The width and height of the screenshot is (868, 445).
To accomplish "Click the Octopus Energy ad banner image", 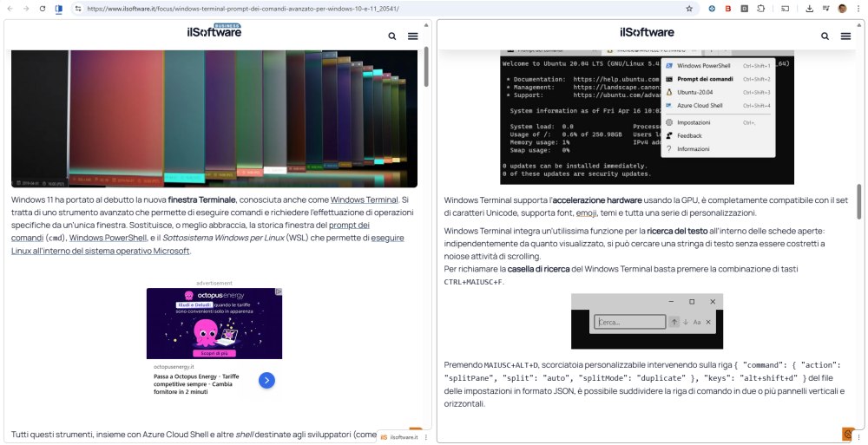I will pyautogui.click(x=214, y=324).
